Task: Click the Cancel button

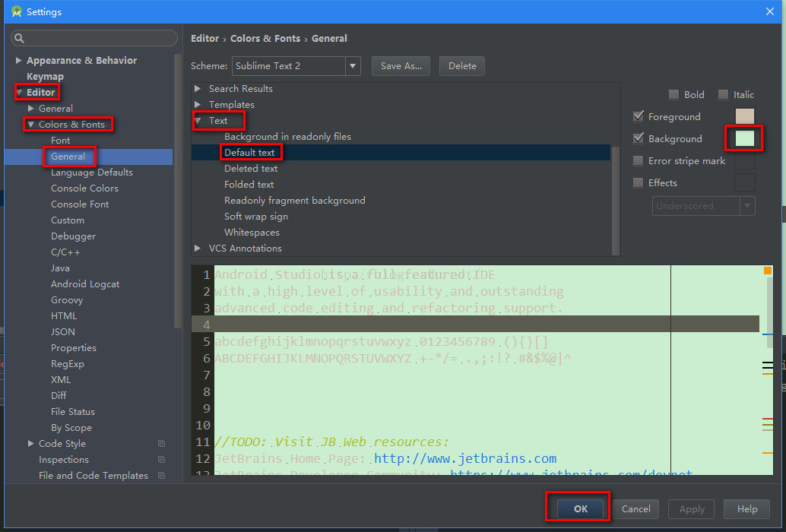Action: pyautogui.click(x=636, y=509)
